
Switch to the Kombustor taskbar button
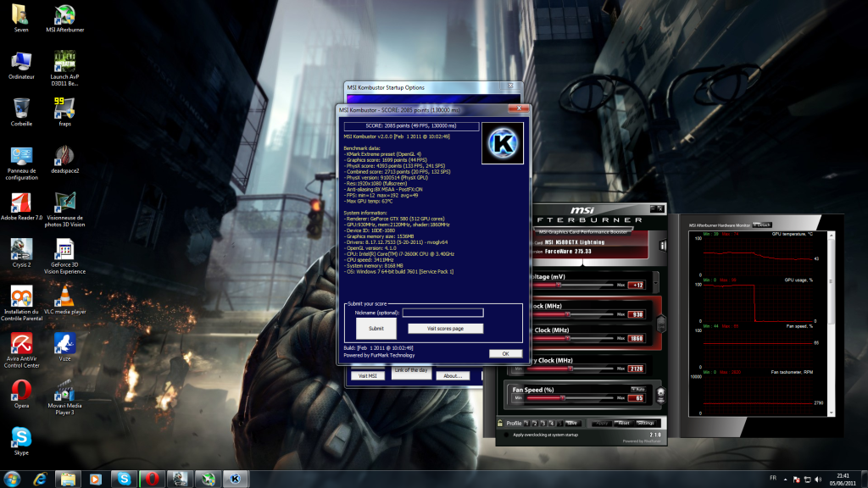236,480
